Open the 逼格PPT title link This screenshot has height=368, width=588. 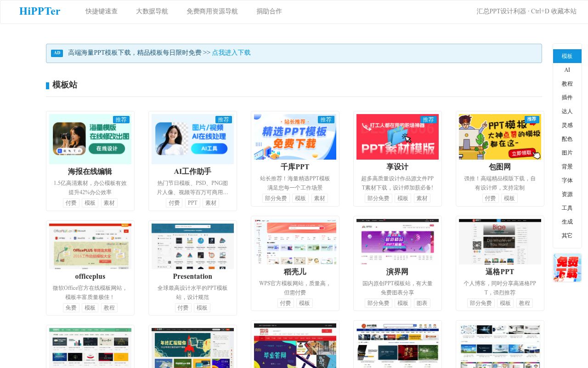coord(500,272)
